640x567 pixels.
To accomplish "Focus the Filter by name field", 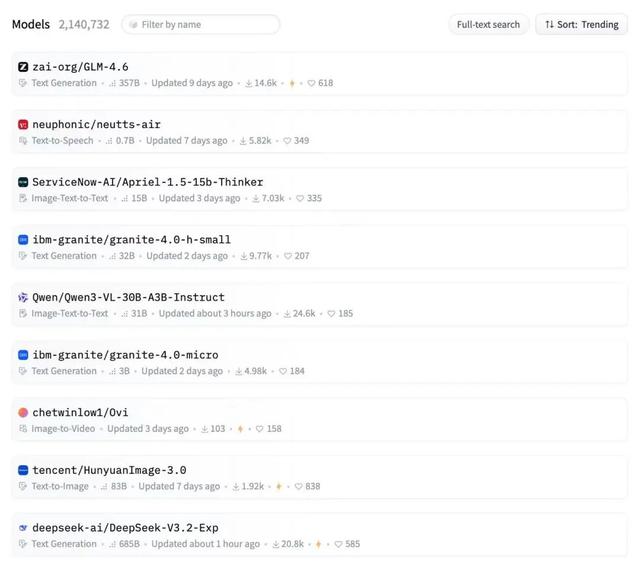I will 201,24.
